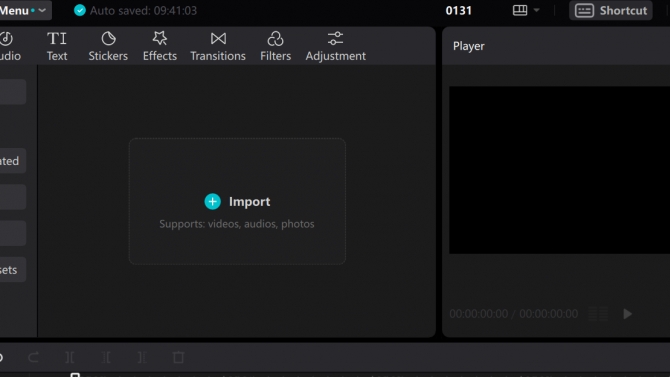
Task: Click the split tool icon
Action: pos(70,357)
